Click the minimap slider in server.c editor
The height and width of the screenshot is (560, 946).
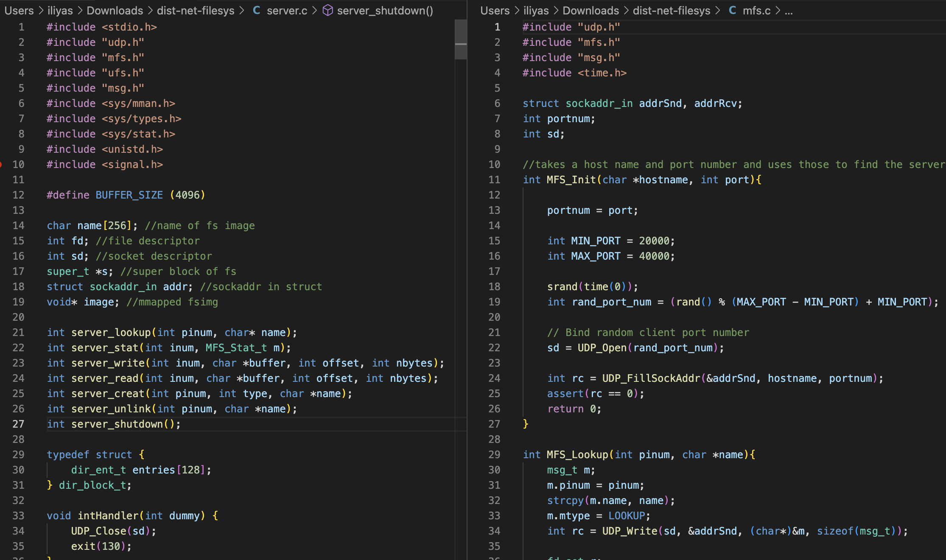pyautogui.click(x=461, y=39)
